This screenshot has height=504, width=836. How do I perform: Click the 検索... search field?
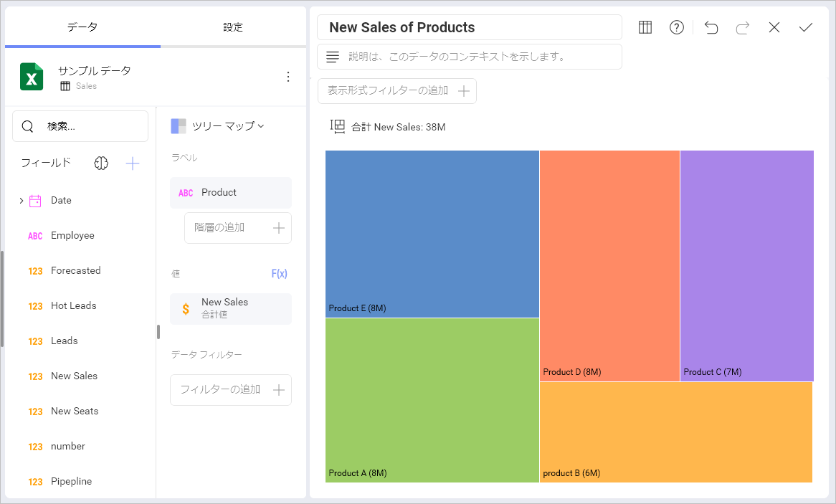click(80, 126)
